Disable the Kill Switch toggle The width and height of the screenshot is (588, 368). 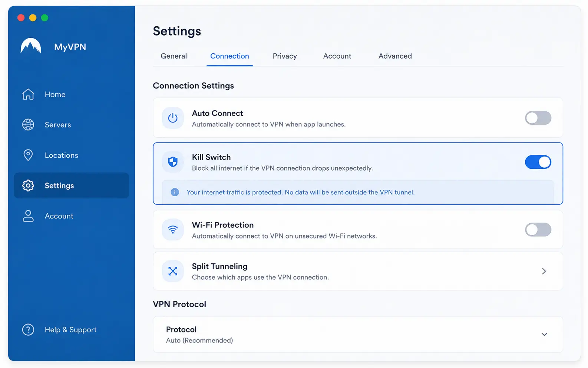point(538,162)
